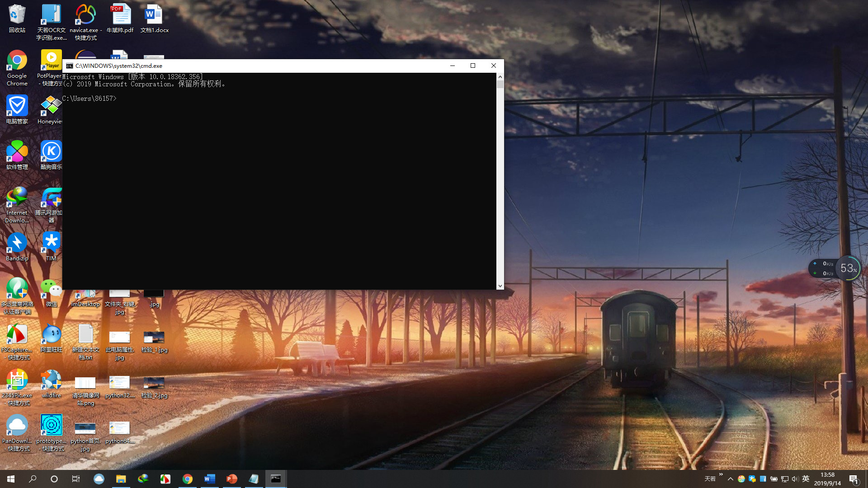Viewport: 868px width, 488px height.
Task: Click the cmd.exe taskbar button
Action: tap(276, 479)
